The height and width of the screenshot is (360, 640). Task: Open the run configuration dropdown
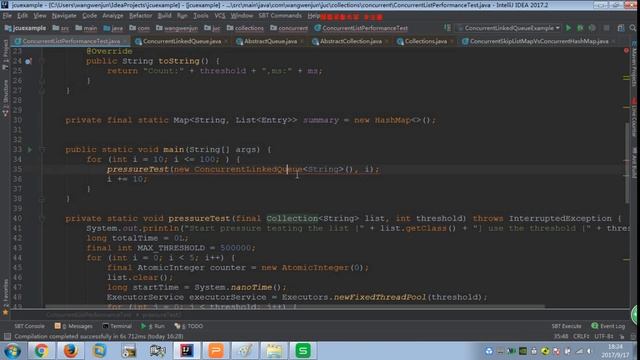(x=509, y=28)
